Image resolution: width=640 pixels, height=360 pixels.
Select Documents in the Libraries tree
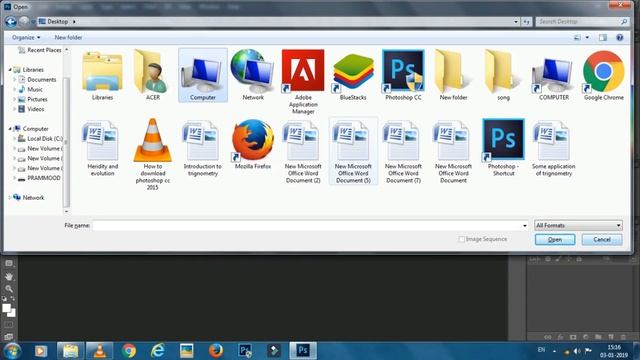click(x=37, y=80)
